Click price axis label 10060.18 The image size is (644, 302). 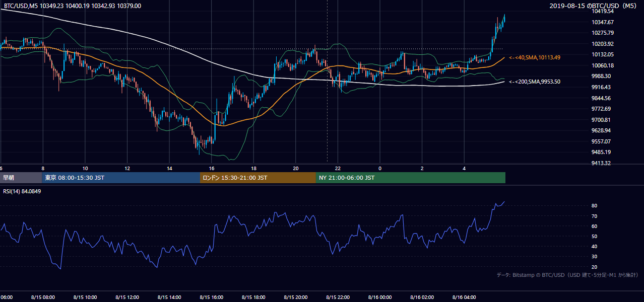[602, 65]
